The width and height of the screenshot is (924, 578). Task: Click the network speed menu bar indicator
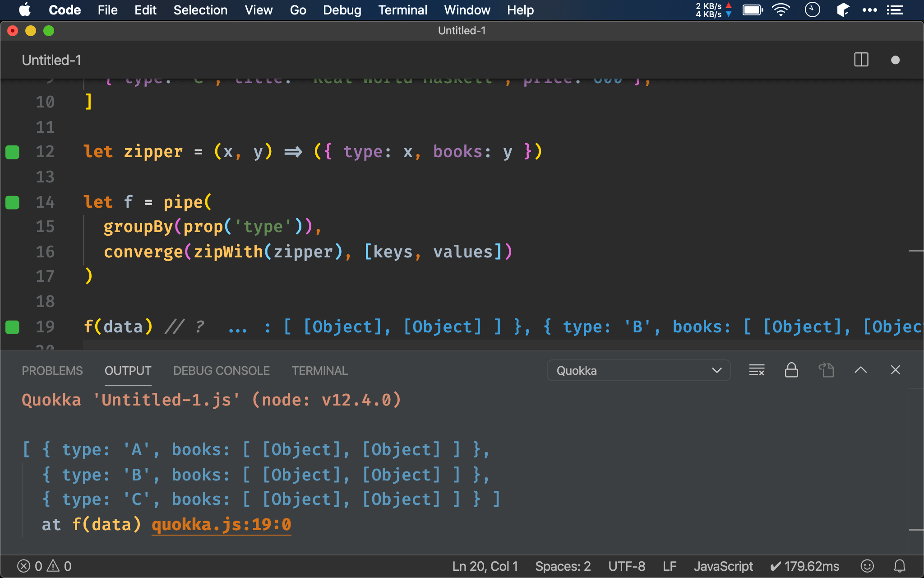pyautogui.click(x=714, y=10)
